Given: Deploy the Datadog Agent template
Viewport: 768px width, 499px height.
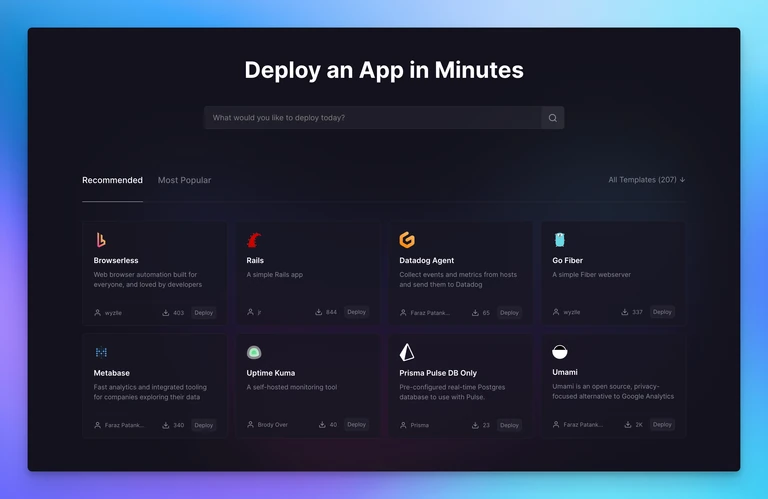Looking at the screenshot, I should (x=509, y=312).
